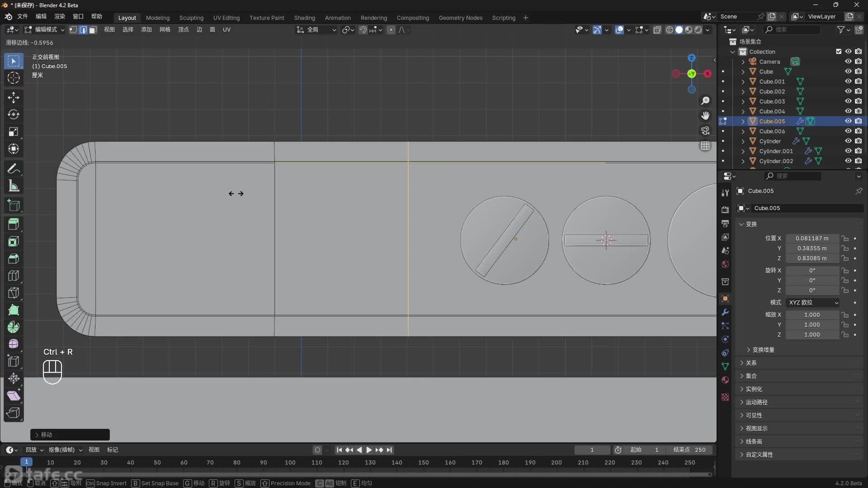Hide Camera via its eye icon

pyautogui.click(x=848, y=61)
